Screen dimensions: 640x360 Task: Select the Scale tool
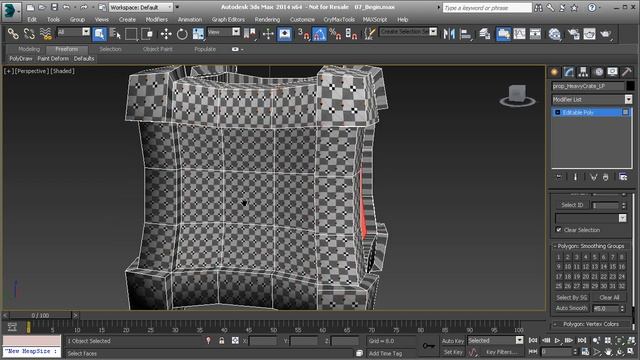(x=198, y=34)
